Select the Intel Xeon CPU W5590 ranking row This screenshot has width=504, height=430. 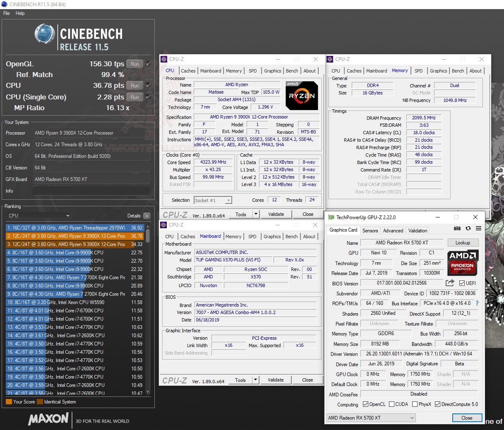[x=75, y=302]
